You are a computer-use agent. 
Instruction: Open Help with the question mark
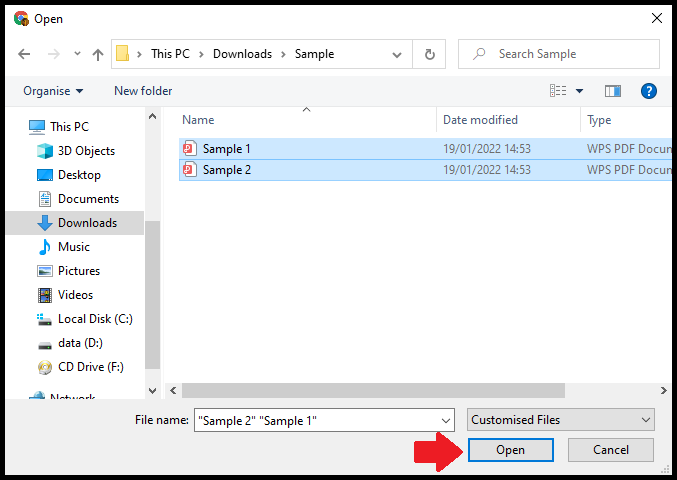(x=649, y=91)
